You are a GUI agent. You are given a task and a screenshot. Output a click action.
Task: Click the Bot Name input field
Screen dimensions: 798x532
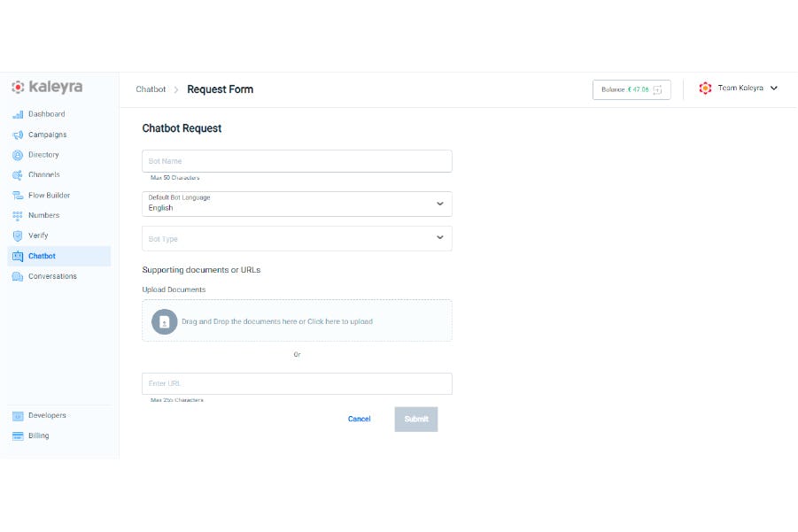(x=297, y=160)
